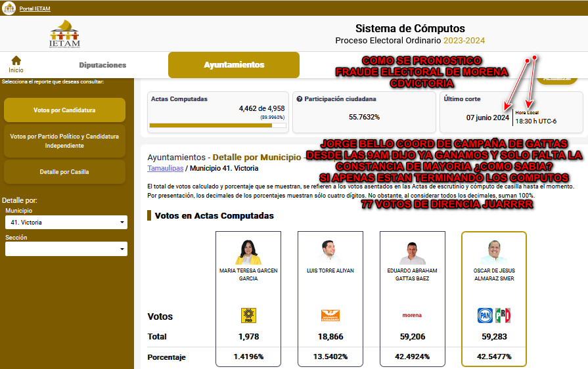This screenshot has width=588, height=369.
Task: Click the participation help question-mark icon
Action: click(x=299, y=99)
